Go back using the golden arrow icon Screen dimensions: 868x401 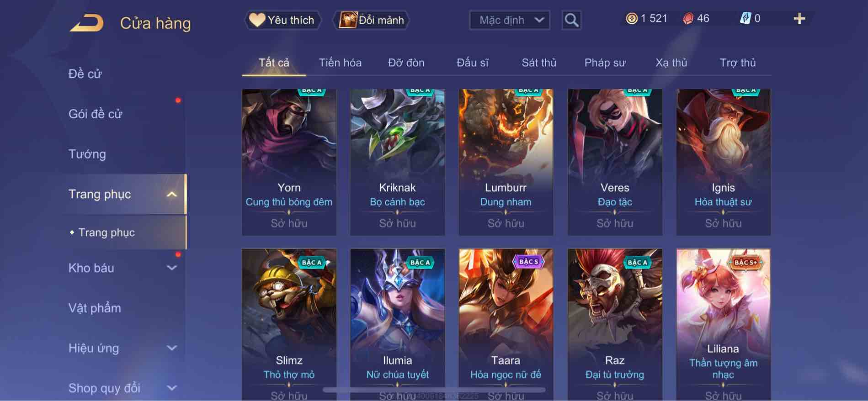coord(86,23)
